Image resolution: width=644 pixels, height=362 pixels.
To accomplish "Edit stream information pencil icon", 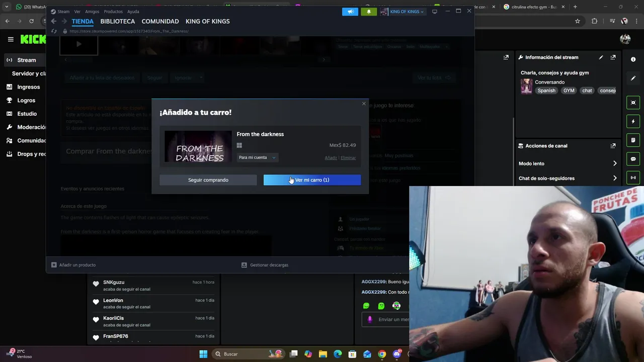I will [601, 57].
